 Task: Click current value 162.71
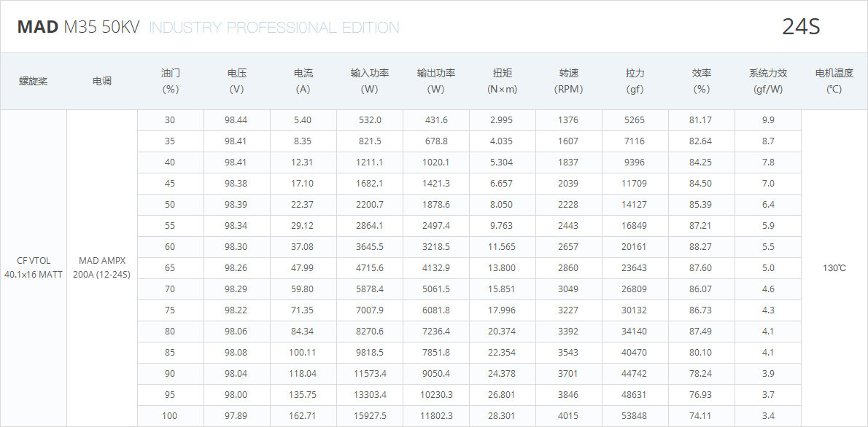click(303, 416)
